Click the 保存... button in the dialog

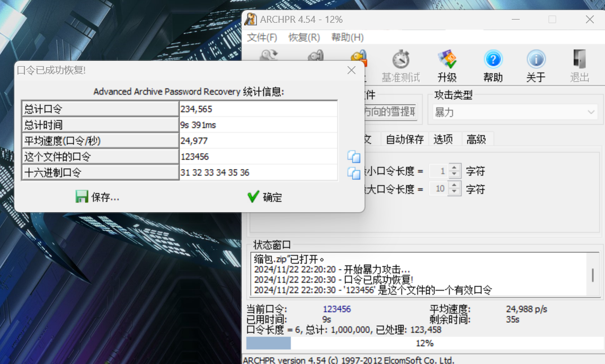97,197
